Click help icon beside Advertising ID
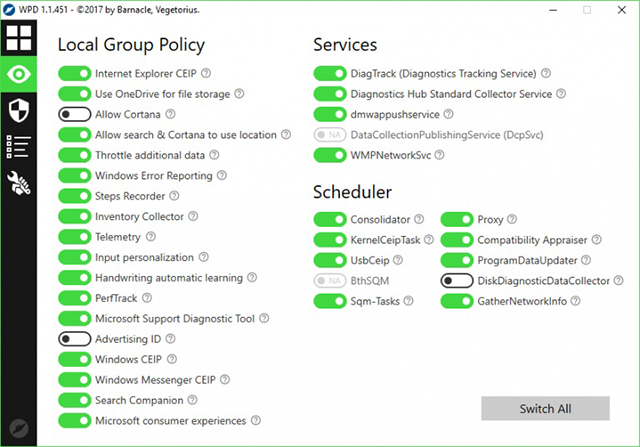This screenshot has width=640, height=447. (x=171, y=338)
